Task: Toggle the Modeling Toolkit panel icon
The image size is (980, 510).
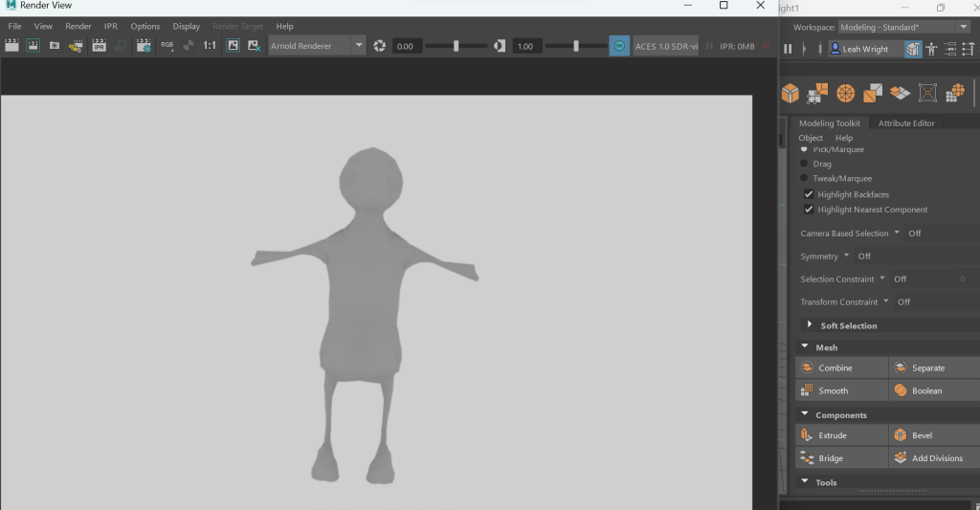Action: click(912, 49)
